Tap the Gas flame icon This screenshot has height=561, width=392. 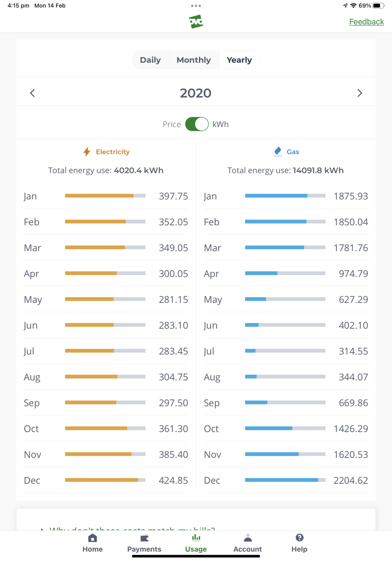click(278, 151)
